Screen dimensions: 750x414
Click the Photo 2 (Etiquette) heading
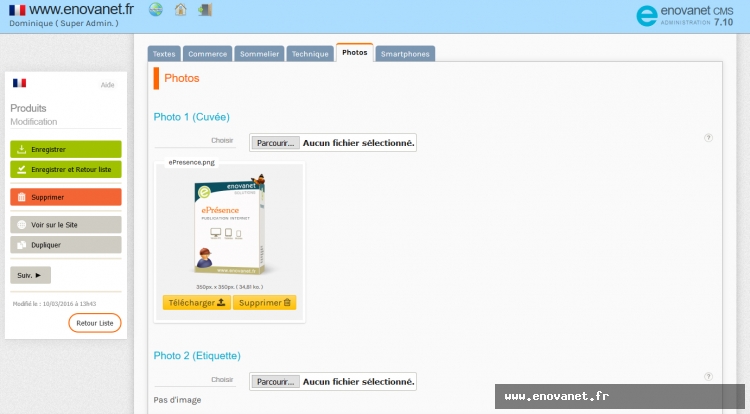tap(197, 356)
